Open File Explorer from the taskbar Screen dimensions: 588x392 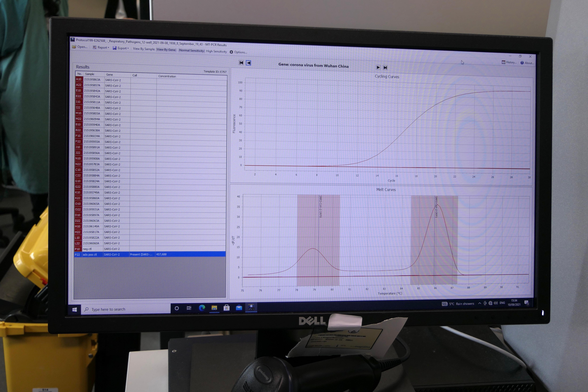pos(214,308)
